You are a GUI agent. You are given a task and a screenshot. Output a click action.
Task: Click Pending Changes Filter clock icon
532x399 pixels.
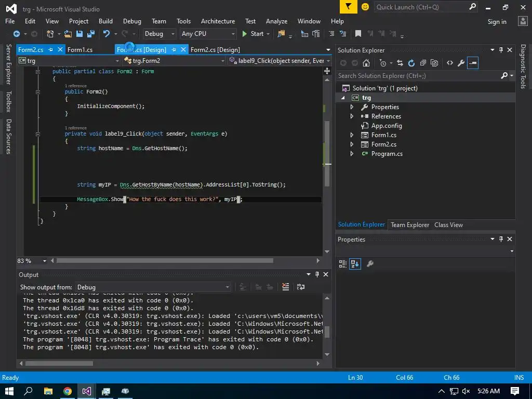click(x=383, y=63)
